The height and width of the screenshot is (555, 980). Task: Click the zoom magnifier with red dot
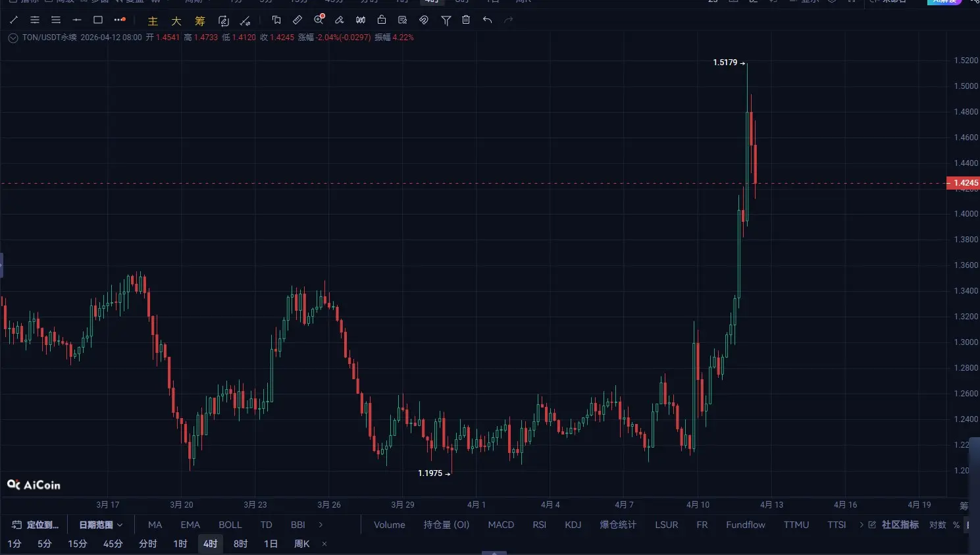point(319,19)
